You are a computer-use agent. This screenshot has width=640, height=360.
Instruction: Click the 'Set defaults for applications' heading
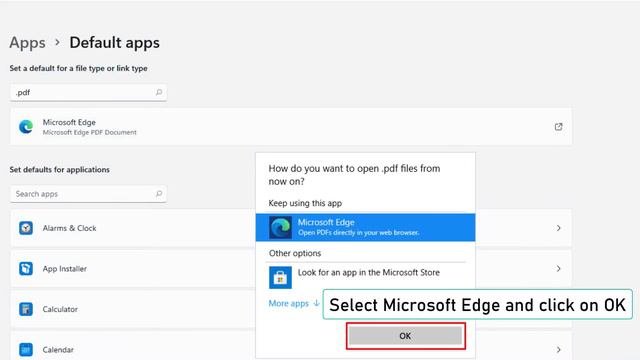pos(60,169)
